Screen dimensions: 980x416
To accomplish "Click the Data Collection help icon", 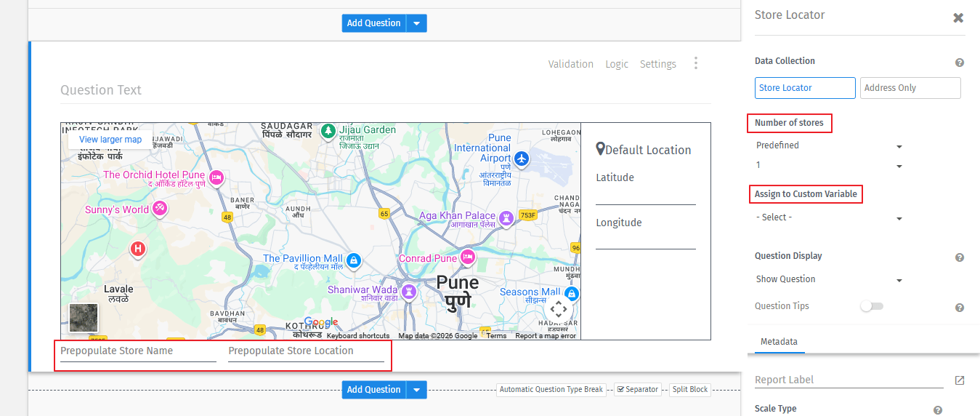I will click(x=960, y=63).
